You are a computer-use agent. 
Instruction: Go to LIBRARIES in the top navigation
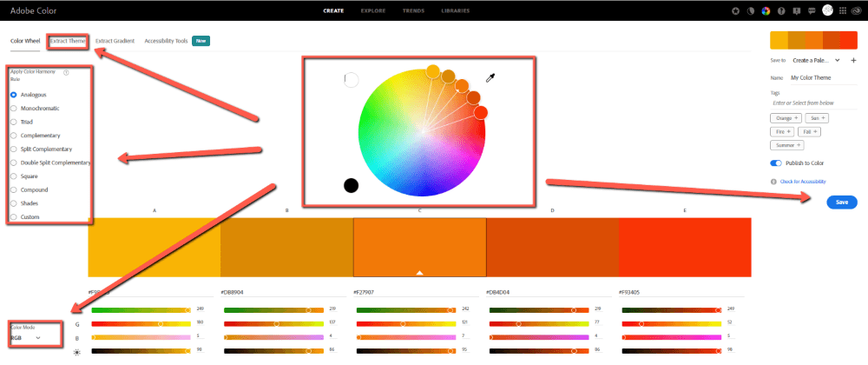[x=456, y=10]
